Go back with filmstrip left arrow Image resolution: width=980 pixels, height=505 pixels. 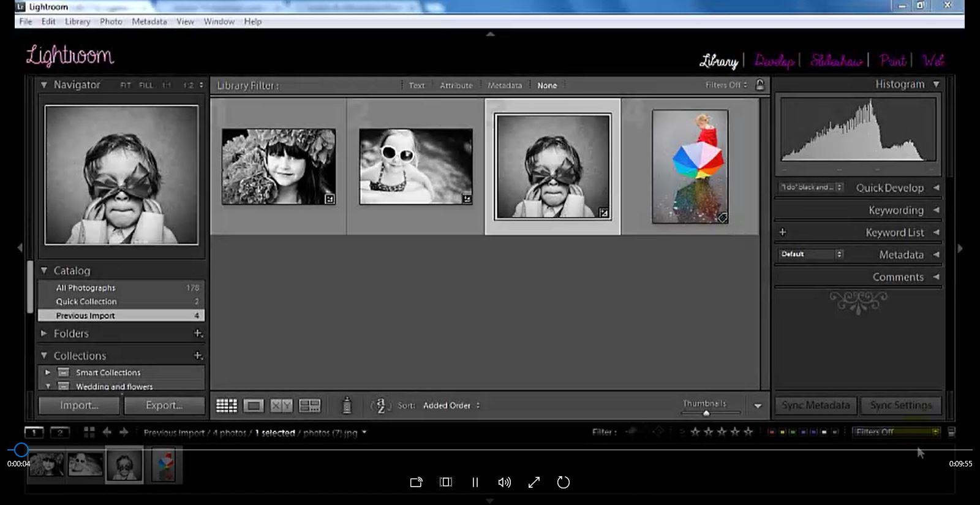coord(107,432)
